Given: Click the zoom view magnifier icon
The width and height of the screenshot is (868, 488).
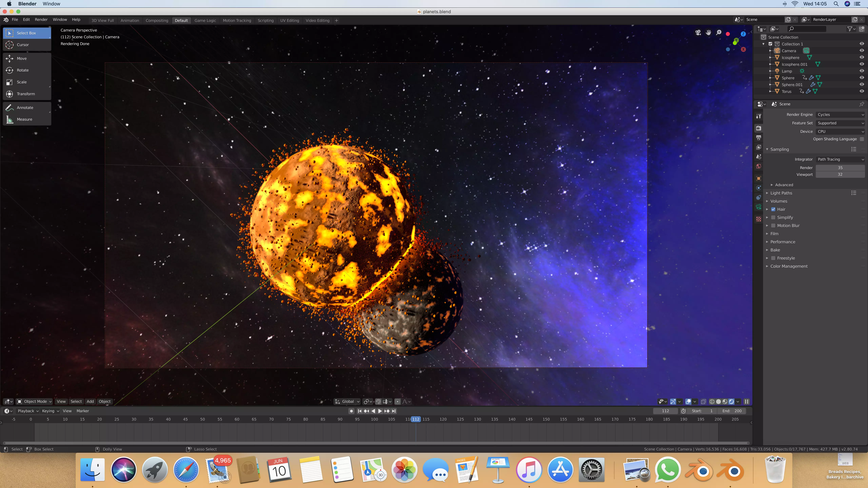Looking at the screenshot, I should tap(719, 33).
